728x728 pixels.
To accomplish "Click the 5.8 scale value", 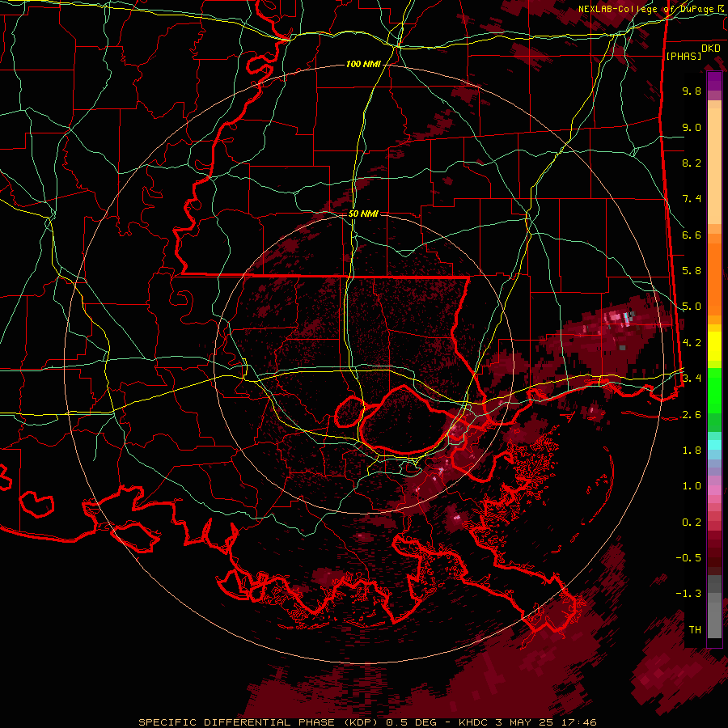I will tap(692, 271).
